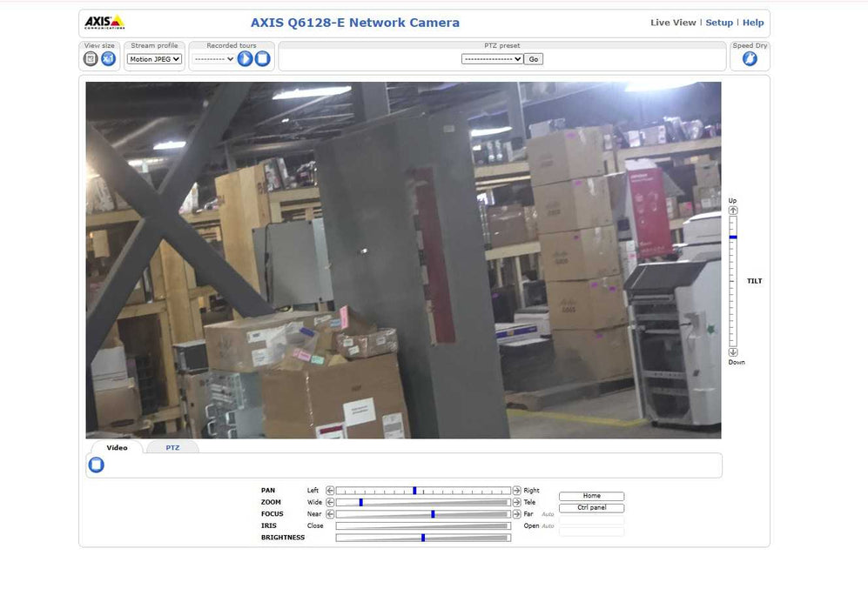Open the PTZ preset dropdown

click(x=492, y=59)
